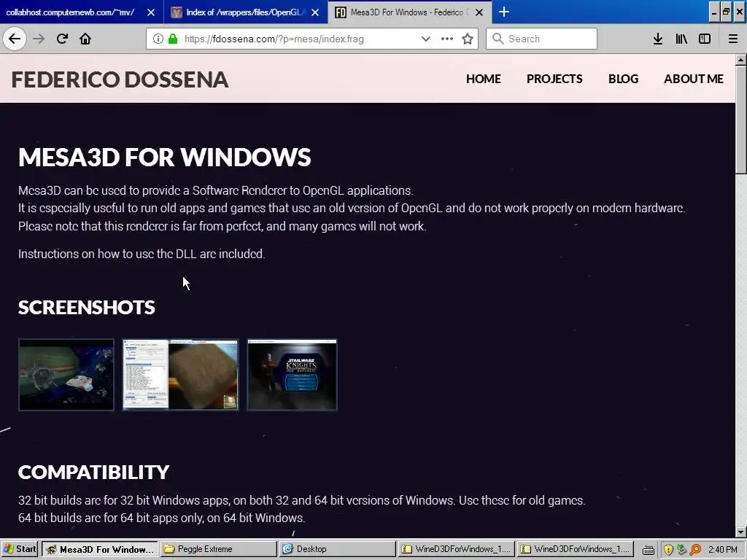Open the PROJECTS menu link

coord(554,79)
